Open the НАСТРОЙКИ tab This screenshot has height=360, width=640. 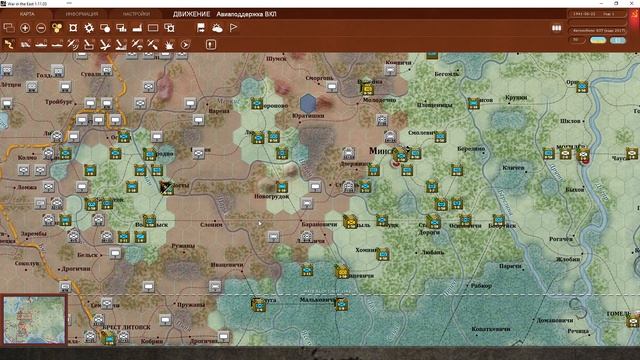coord(136,14)
